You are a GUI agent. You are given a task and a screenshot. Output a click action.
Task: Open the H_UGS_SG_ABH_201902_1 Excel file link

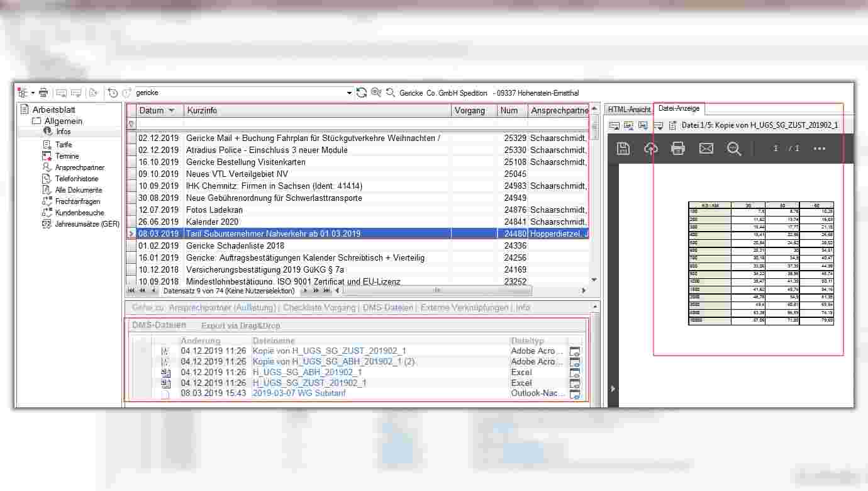tap(307, 372)
